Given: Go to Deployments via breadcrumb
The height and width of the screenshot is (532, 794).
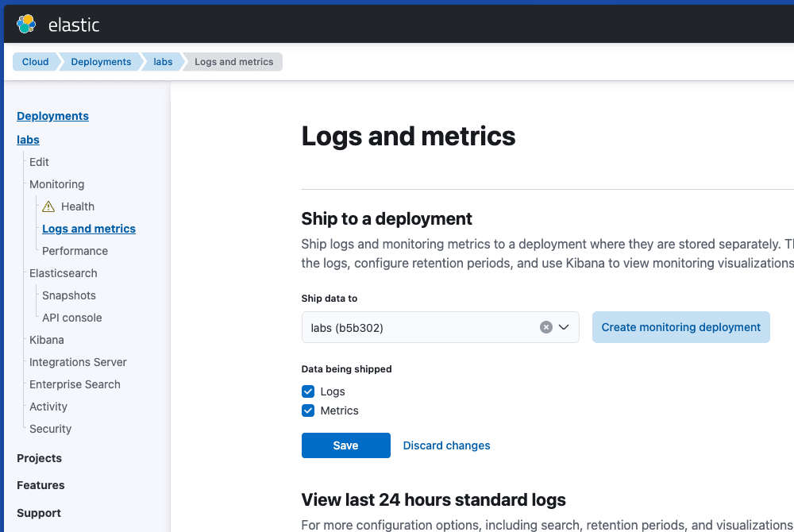Looking at the screenshot, I should pos(101,61).
